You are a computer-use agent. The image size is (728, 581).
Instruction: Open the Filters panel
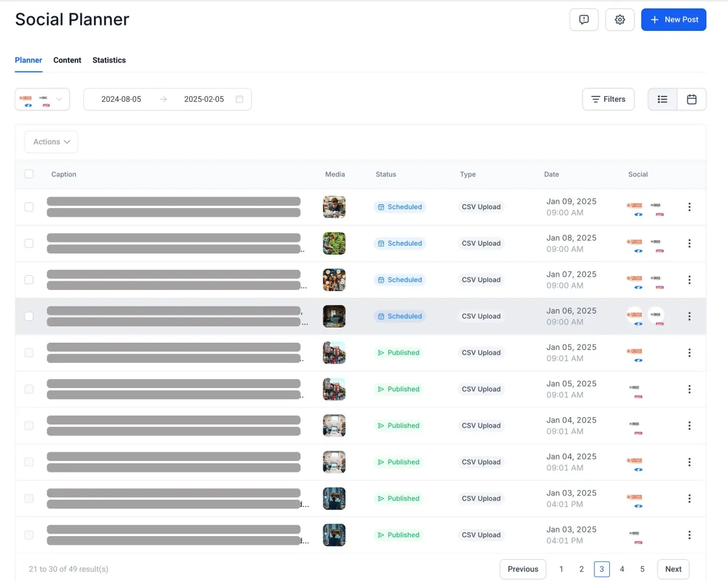point(608,99)
